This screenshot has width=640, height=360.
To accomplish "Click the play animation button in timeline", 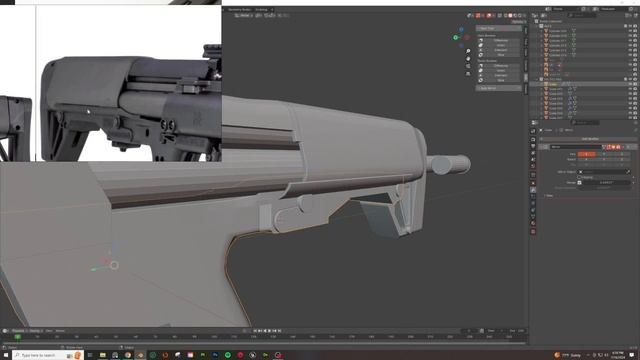I will pyautogui.click(x=269, y=331).
